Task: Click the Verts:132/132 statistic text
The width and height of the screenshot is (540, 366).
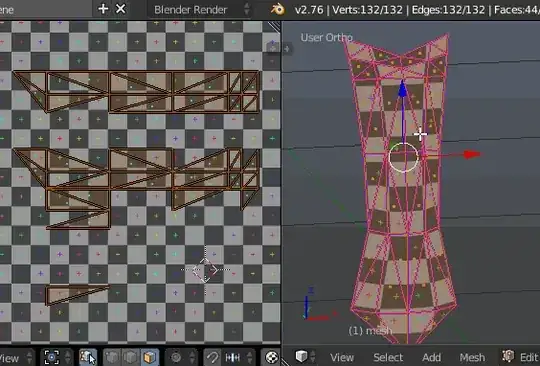Action: [367, 10]
